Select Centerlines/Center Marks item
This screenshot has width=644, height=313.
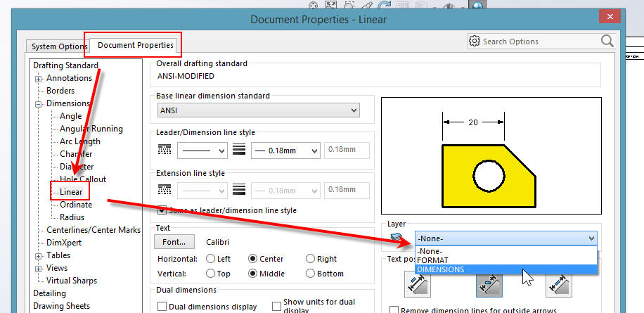[x=94, y=230]
